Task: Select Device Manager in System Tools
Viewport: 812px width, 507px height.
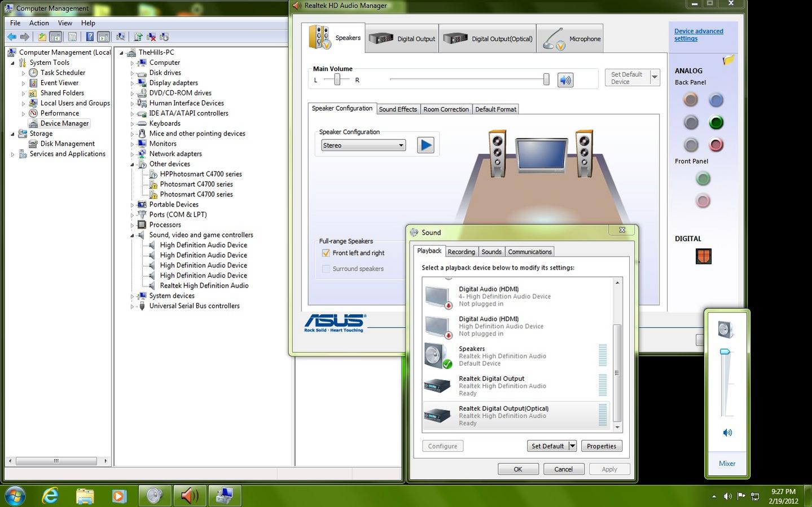Action: coord(64,124)
